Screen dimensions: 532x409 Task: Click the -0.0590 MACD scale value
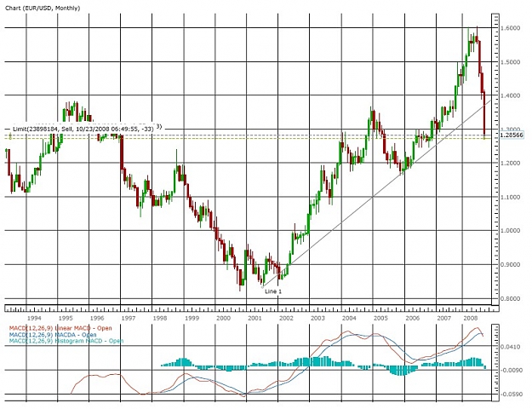512,395
